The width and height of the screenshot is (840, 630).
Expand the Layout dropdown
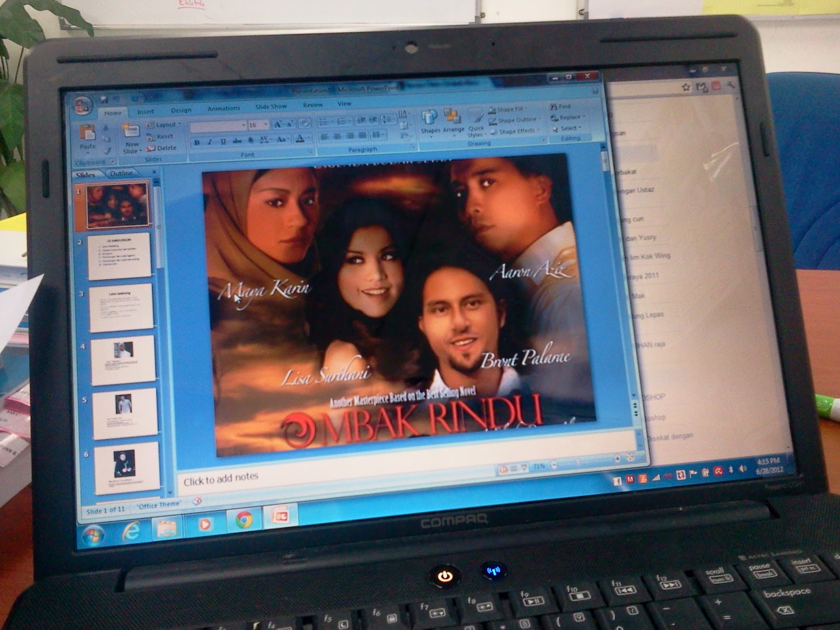coord(179,124)
